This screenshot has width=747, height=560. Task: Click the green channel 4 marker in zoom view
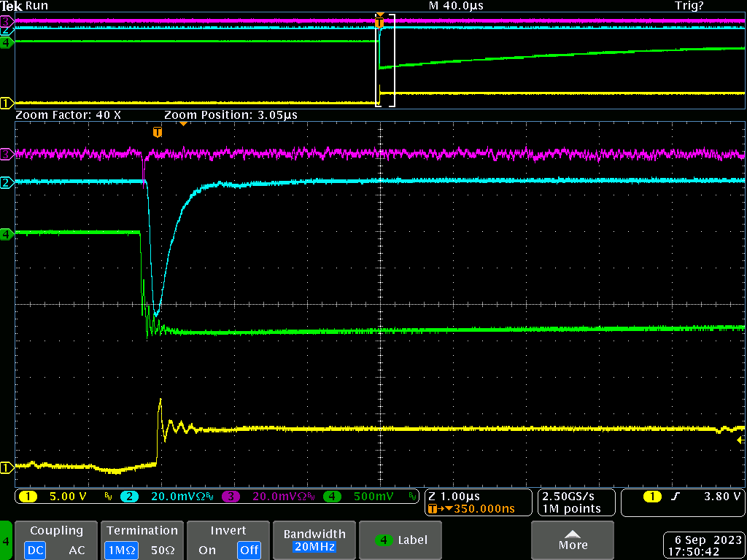click(x=7, y=234)
